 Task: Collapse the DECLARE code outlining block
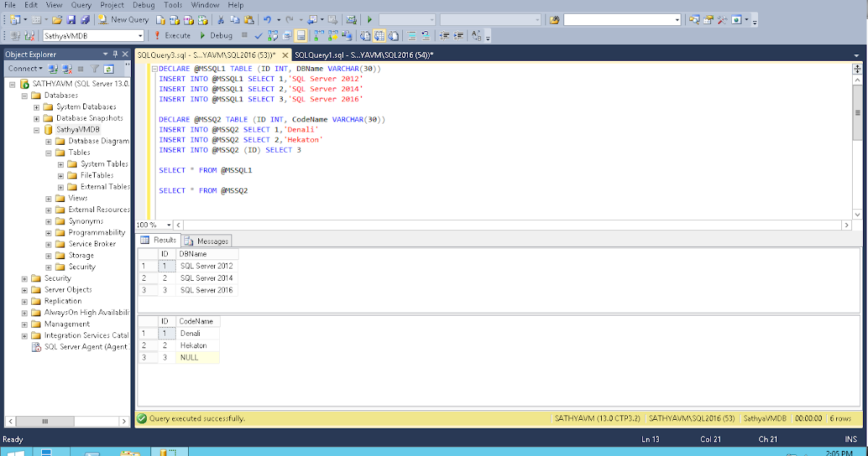pyautogui.click(x=153, y=69)
